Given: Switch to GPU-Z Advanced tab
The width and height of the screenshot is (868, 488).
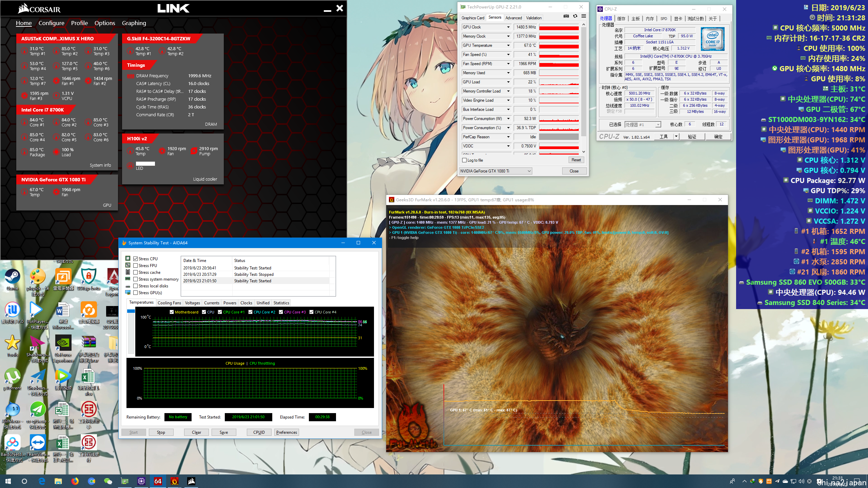Looking at the screenshot, I should (513, 18).
